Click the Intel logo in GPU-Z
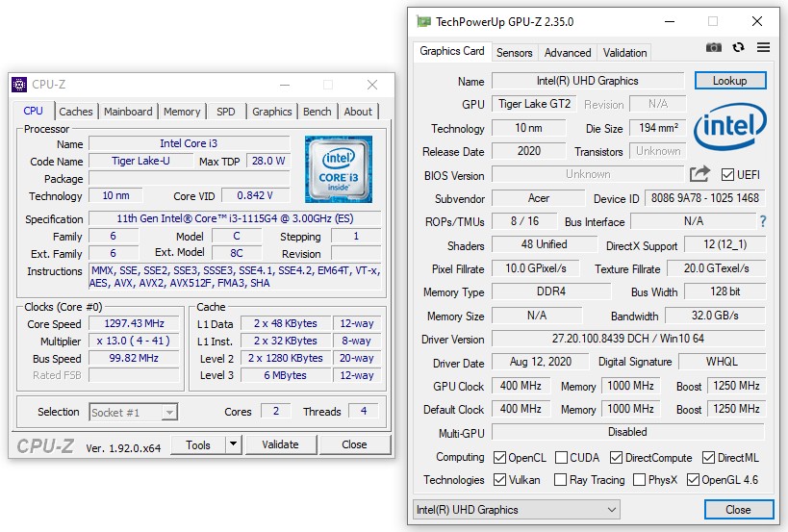This screenshot has height=532, width=788. [729, 128]
